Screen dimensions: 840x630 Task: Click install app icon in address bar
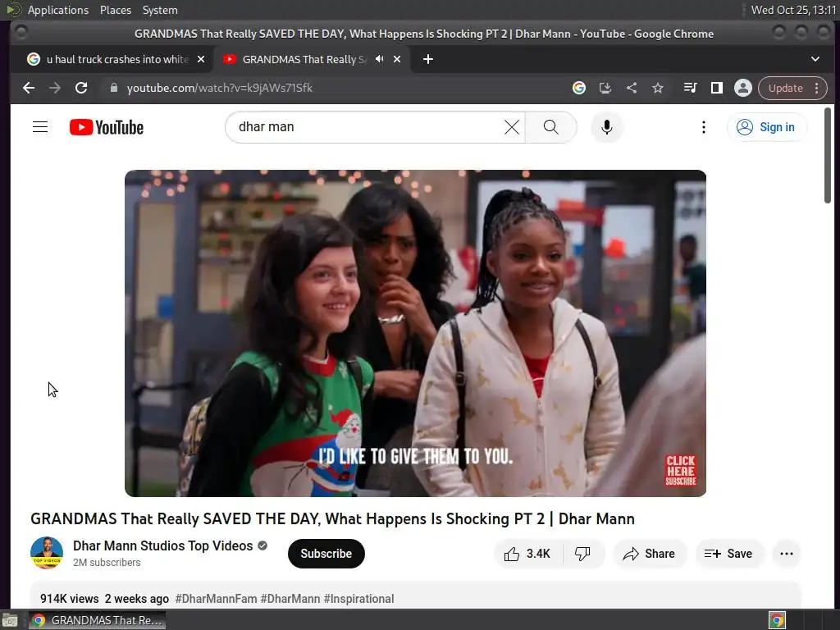pos(605,88)
